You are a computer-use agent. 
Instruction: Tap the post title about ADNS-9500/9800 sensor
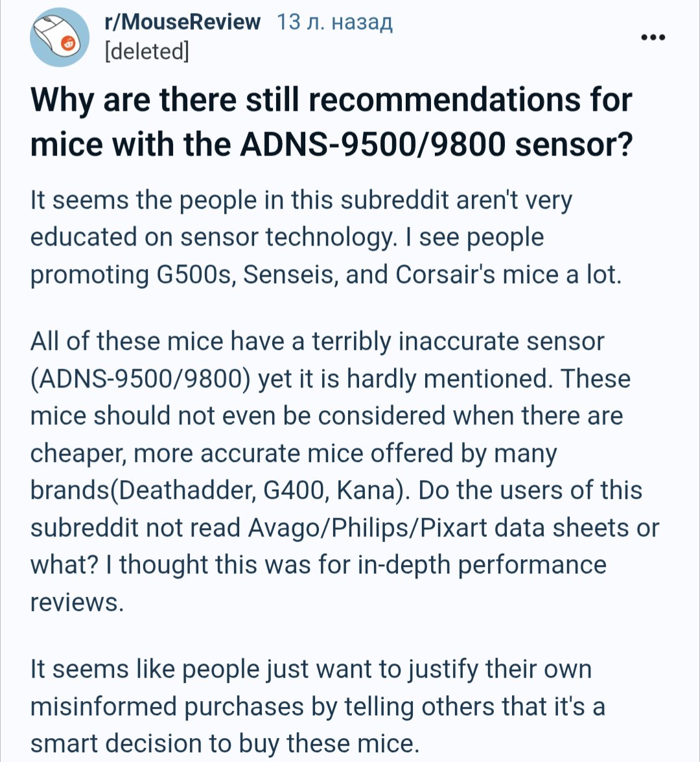(x=331, y=122)
